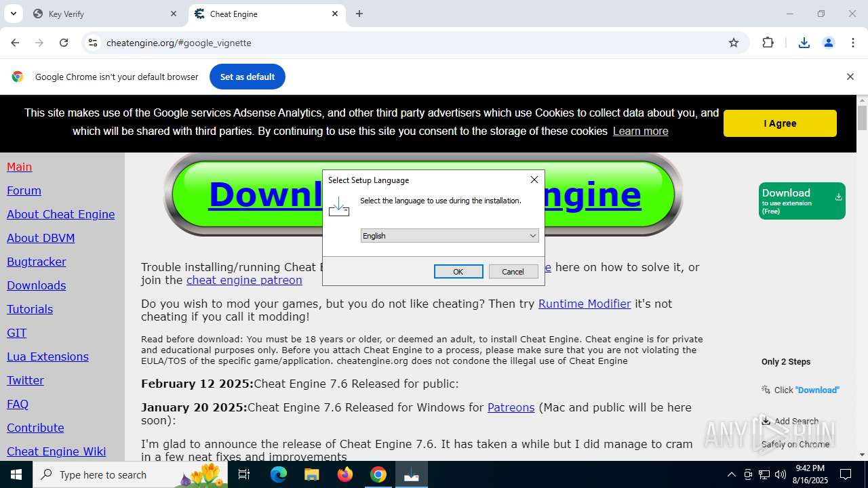Viewport: 868px width, 488px height.
Task: Open File Explorer from taskbar
Action: pyautogui.click(x=311, y=474)
